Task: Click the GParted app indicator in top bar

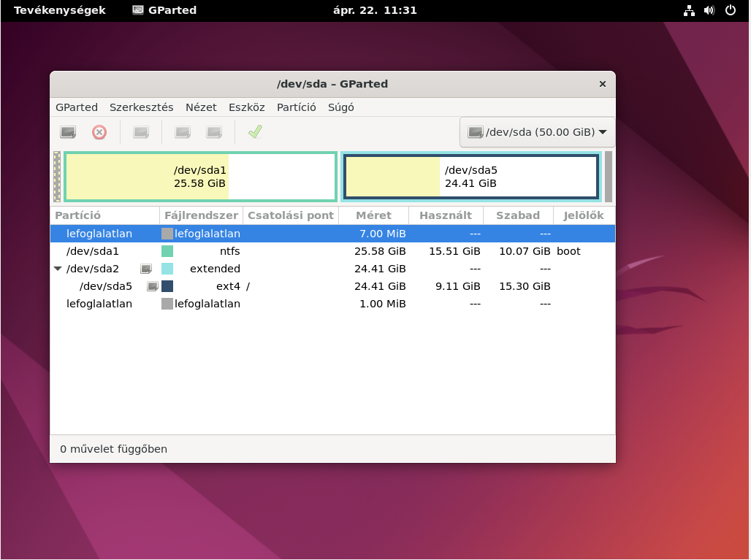Action: point(164,10)
